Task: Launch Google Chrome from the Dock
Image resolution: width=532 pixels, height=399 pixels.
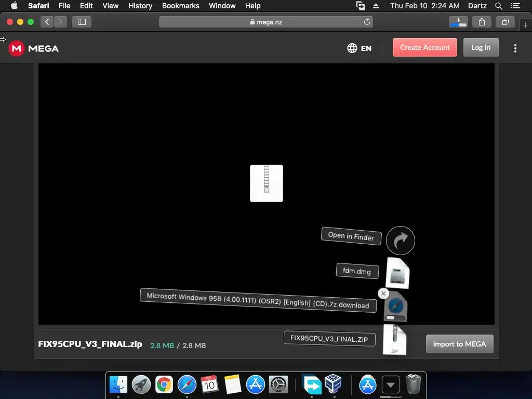Action: (x=164, y=384)
